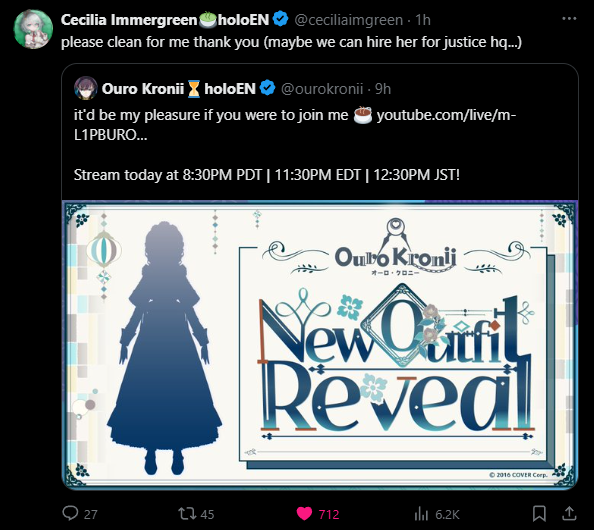Open the Cecilia Immergreen holoEN display name
This screenshot has width=594, height=530.
pyautogui.click(x=165, y=20)
